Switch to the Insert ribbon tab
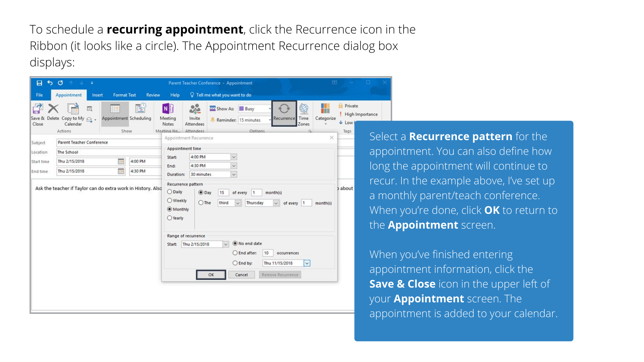Image resolution: width=644 pixels, height=362 pixels. tap(97, 95)
